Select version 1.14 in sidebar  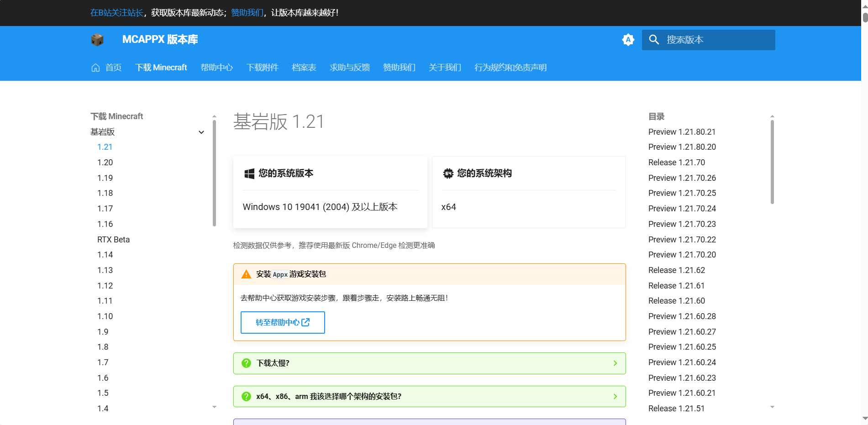coord(105,255)
